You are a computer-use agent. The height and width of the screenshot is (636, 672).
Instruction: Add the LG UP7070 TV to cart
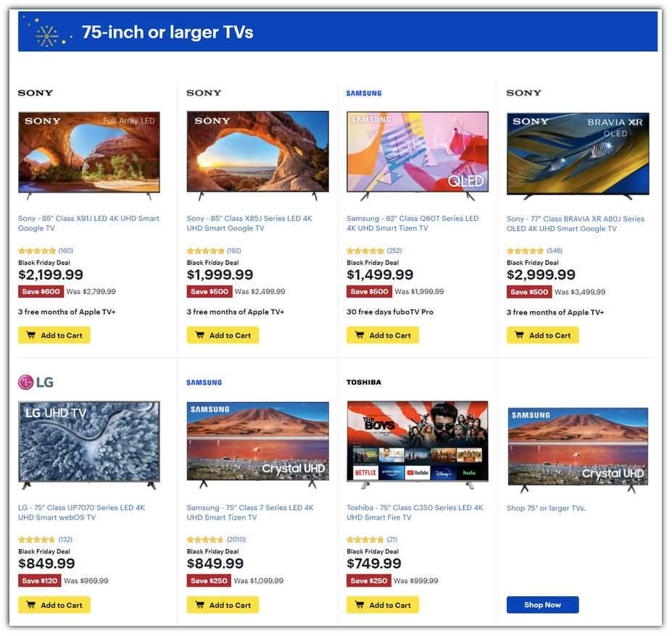(x=54, y=605)
